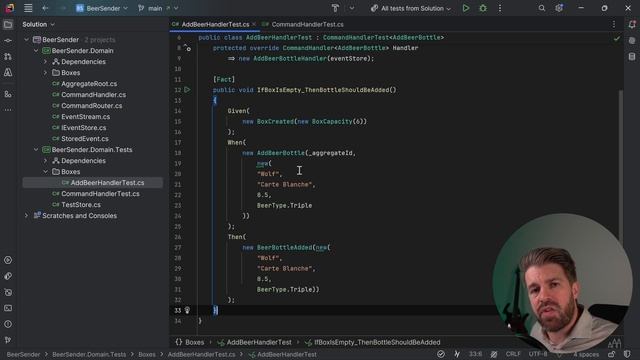Select AddBeerHandlerTest in structure breadcrumb
This screenshot has height=360, width=640.
pos(255,342)
